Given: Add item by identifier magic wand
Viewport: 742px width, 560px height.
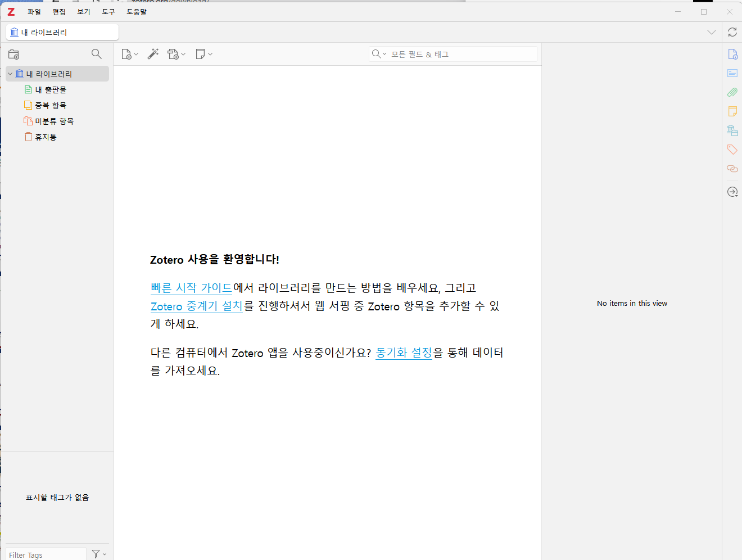Looking at the screenshot, I should click(153, 54).
